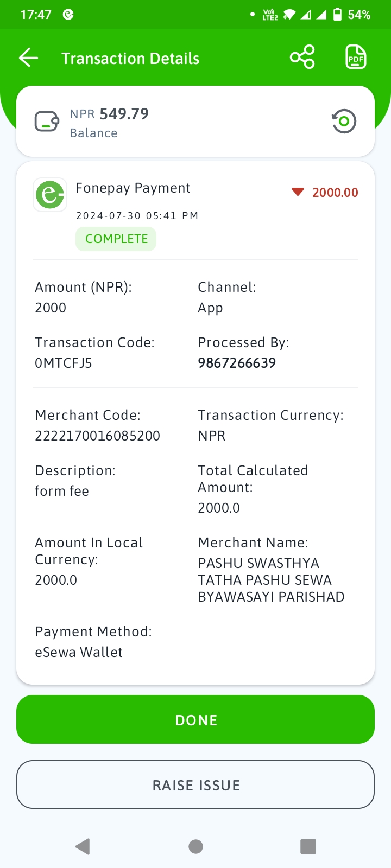Tap the merchant code 2222170016085200
Image resolution: width=391 pixels, height=868 pixels.
click(x=98, y=436)
